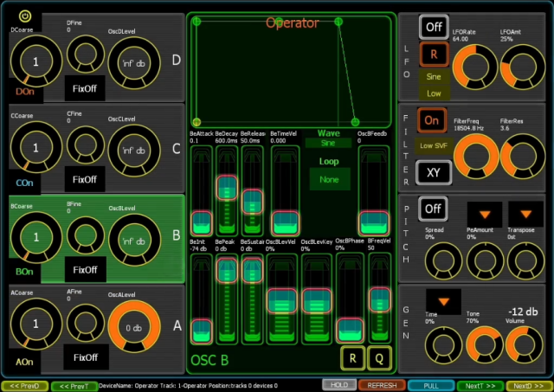
Task: Click the HOLD button
Action: [x=339, y=384]
